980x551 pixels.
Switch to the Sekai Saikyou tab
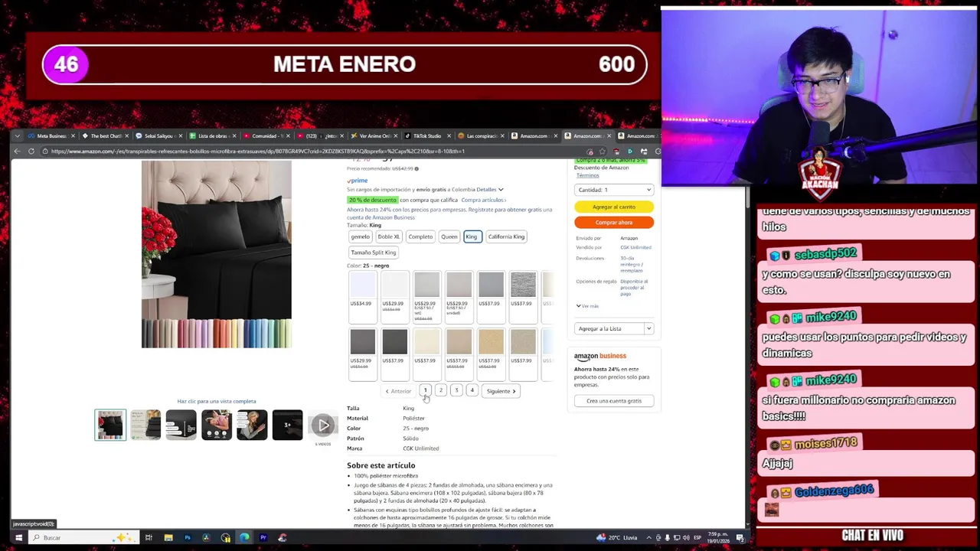[x=159, y=136]
